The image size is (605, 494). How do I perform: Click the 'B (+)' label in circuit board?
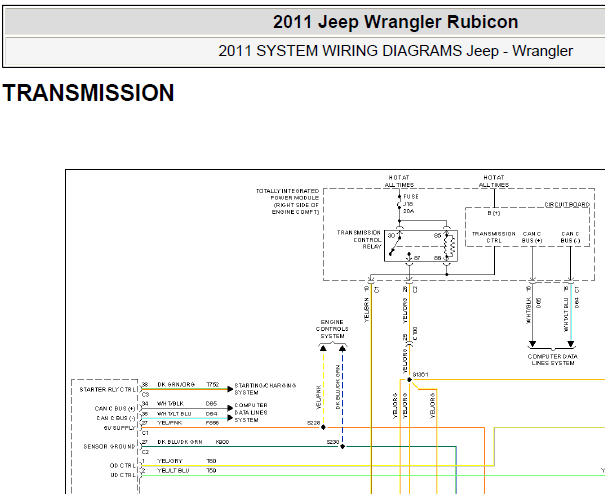(x=493, y=213)
